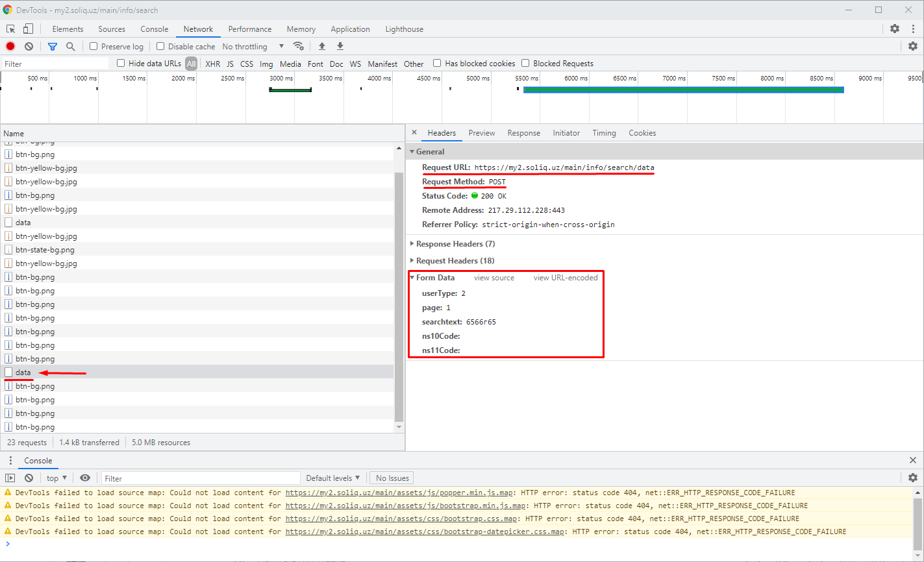Filter requests by JS type

pos(230,64)
